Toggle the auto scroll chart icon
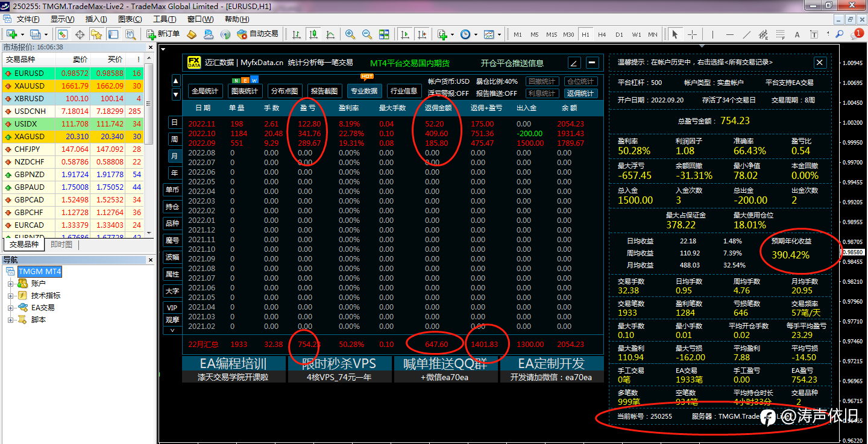Image resolution: width=868 pixels, height=444 pixels. pos(405,34)
